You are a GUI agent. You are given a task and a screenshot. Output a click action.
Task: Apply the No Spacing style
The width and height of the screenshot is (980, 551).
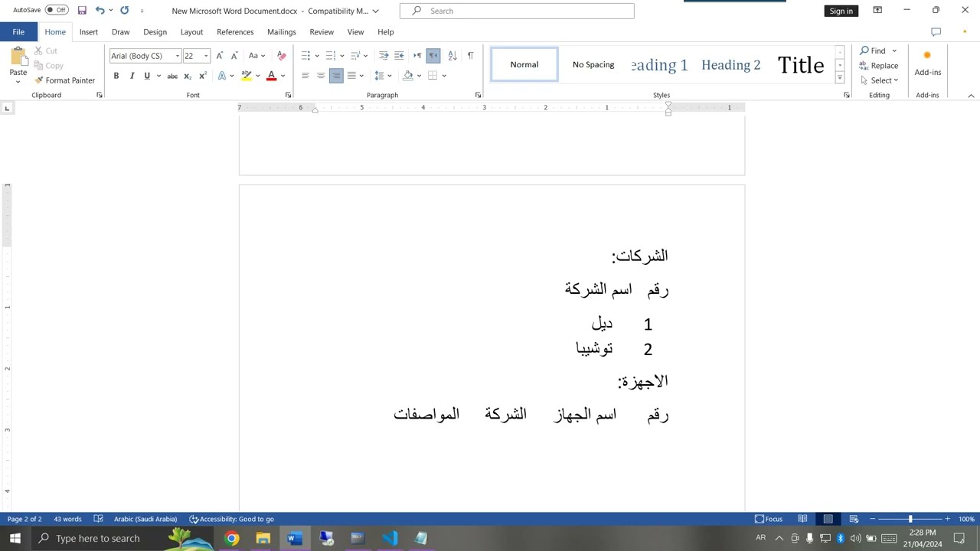point(593,65)
